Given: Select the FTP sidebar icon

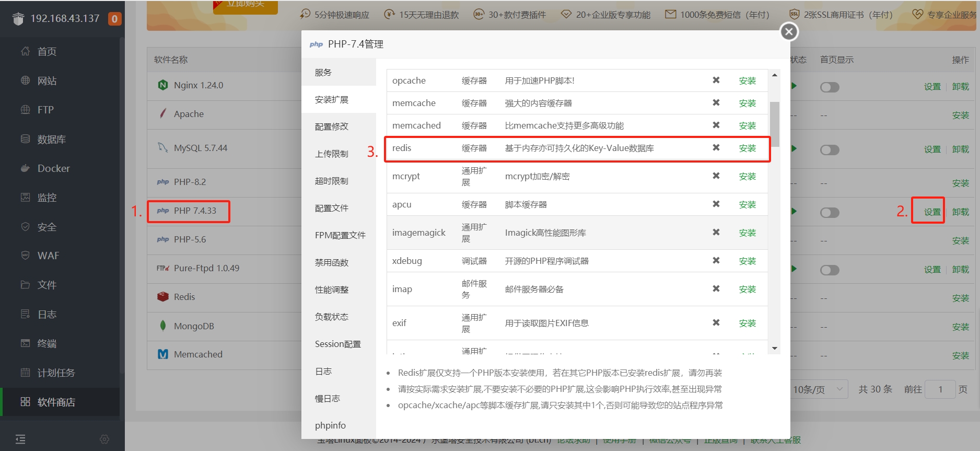Looking at the screenshot, I should click(x=25, y=110).
